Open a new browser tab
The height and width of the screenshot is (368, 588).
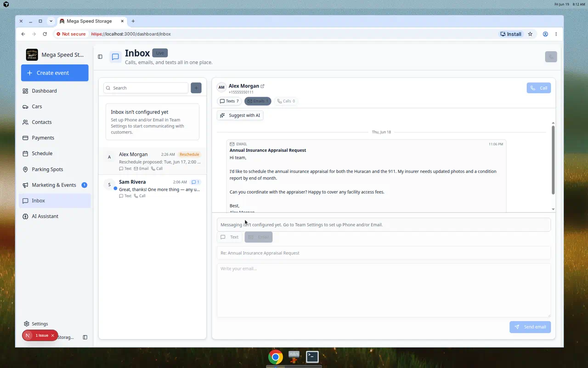(x=133, y=21)
